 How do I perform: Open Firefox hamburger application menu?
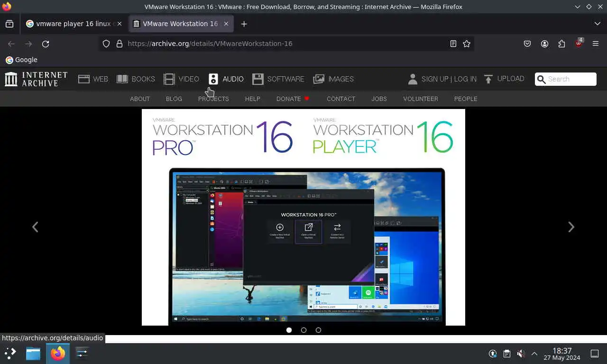point(596,44)
